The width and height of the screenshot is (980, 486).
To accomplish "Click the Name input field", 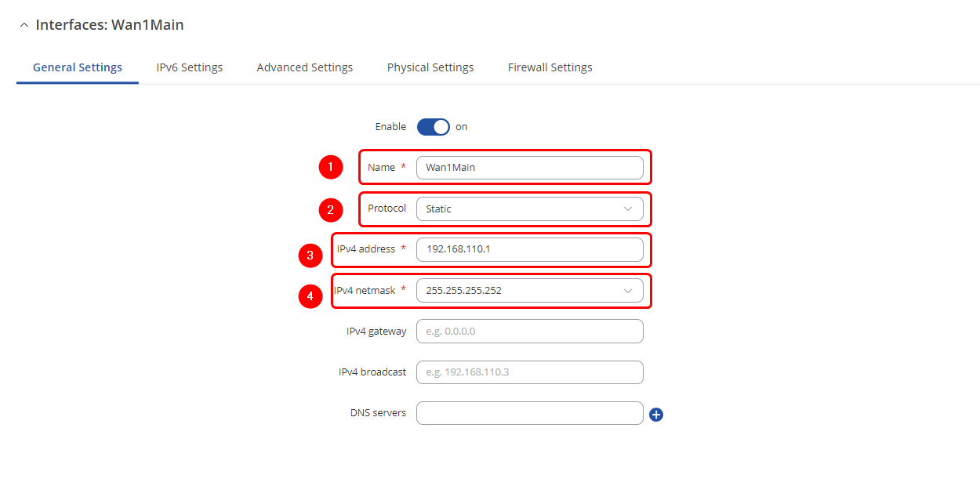I will point(529,168).
